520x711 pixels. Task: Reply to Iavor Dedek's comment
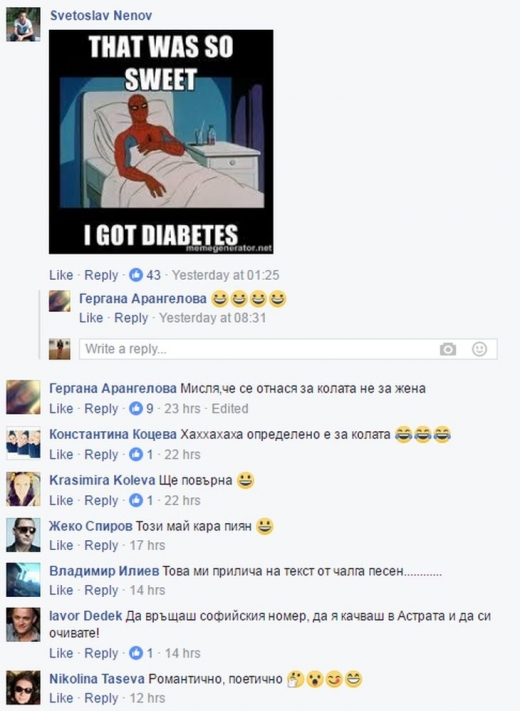(101, 653)
